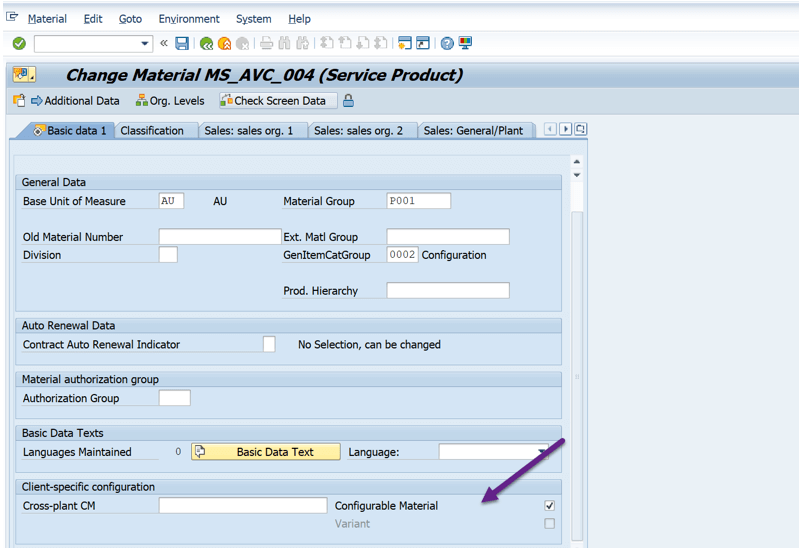Click the Find binoculars icon
The height and width of the screenshot is (548, 799).
point(284,43)
